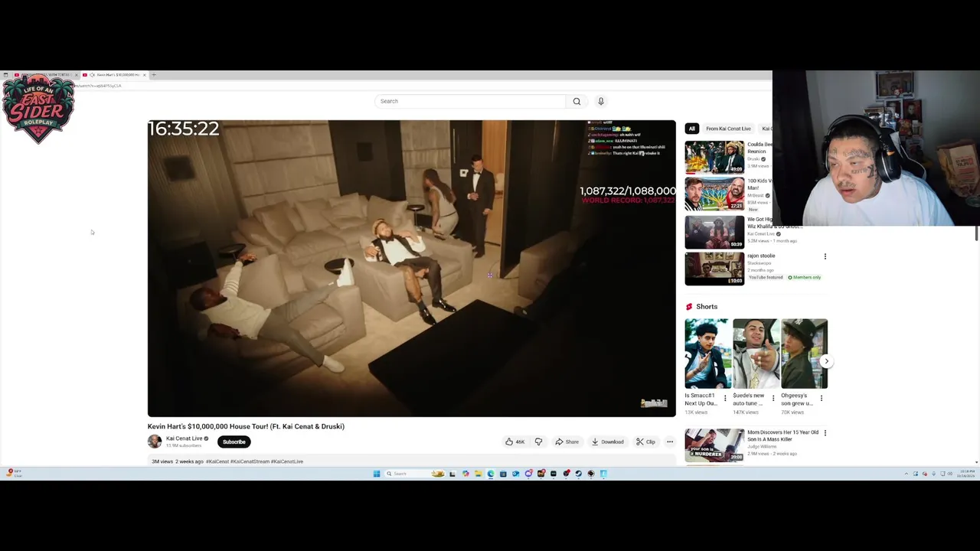This screenshot has height=551, width=980.
Task: Dislike the video with the thumbs-down icon
Action: click(538, 442)
